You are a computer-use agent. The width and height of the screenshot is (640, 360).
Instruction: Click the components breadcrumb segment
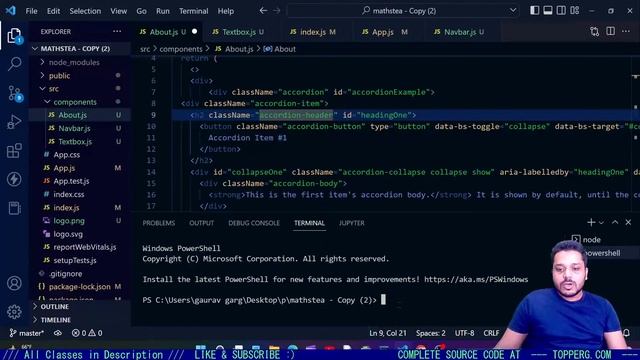tap(181, 49)
